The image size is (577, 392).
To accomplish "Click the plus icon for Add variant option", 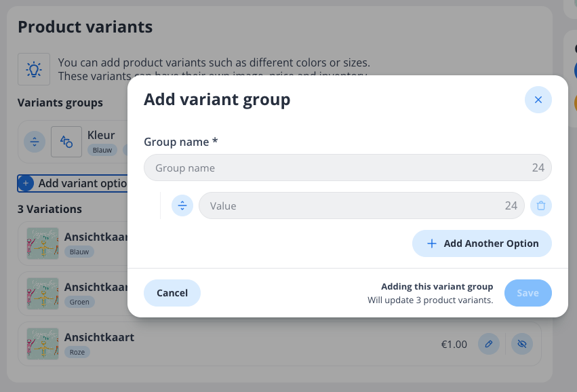I will [26, 183].
